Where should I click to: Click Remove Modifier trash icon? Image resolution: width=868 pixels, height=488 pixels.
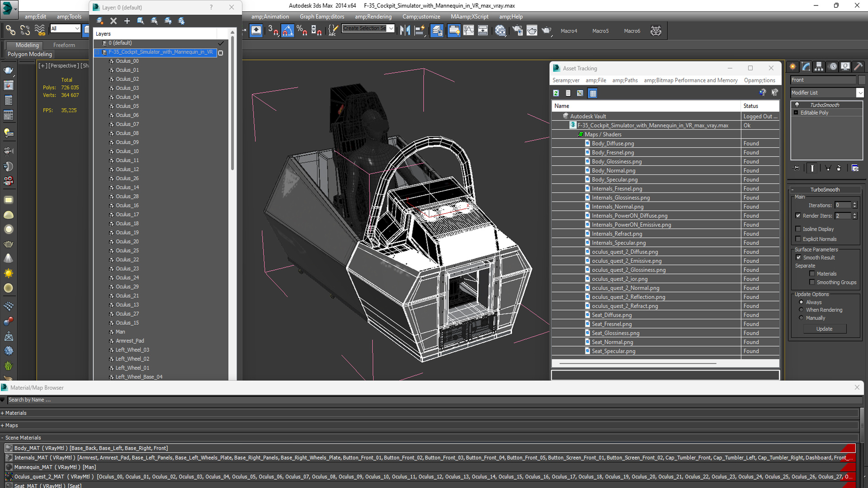(x=839, y=168)
